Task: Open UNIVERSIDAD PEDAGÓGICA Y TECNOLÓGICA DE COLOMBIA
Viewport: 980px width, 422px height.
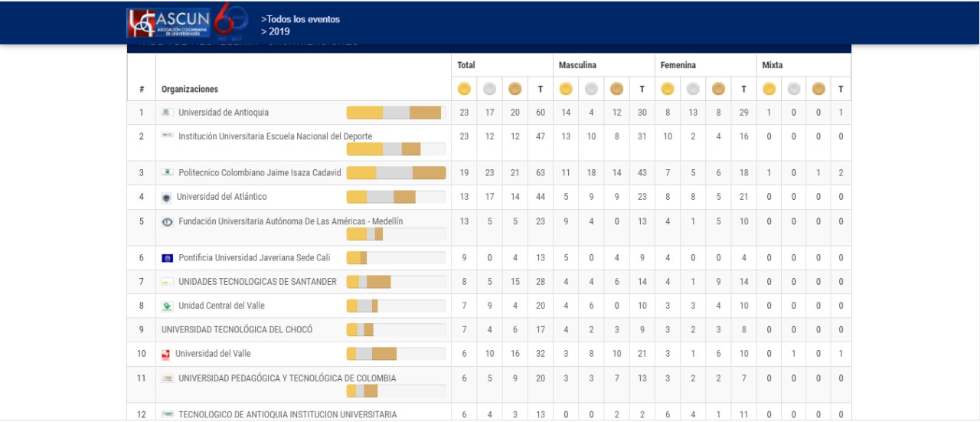Action: [287, 378]
